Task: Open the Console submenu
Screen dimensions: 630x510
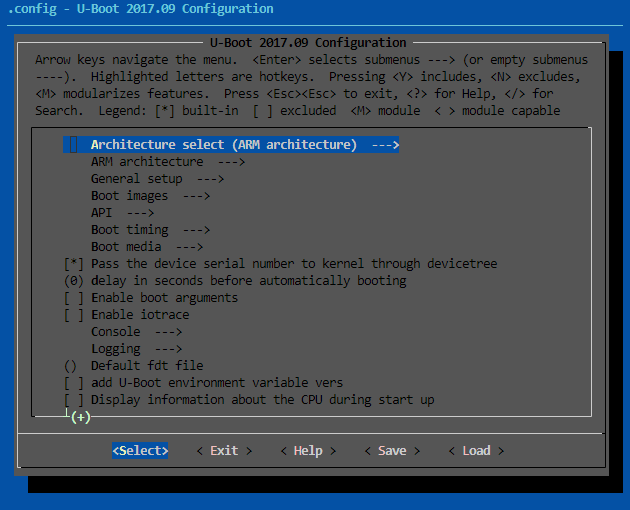Action: 136,332
